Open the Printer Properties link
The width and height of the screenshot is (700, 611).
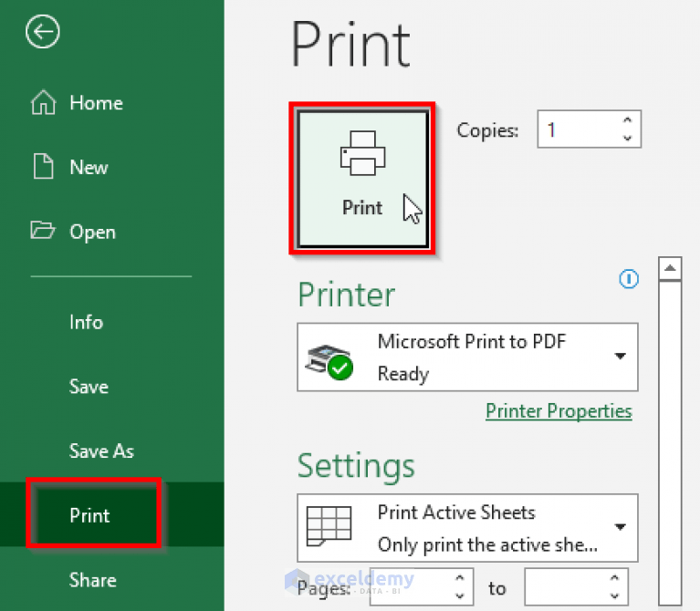coord(559,410)
